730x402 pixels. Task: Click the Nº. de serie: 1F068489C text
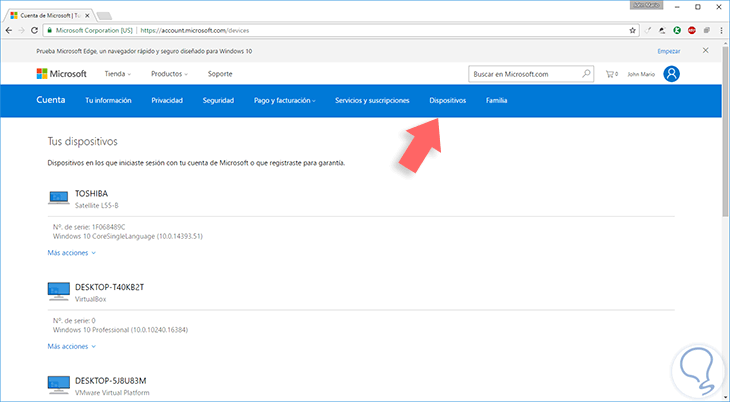tap(89, 227)
